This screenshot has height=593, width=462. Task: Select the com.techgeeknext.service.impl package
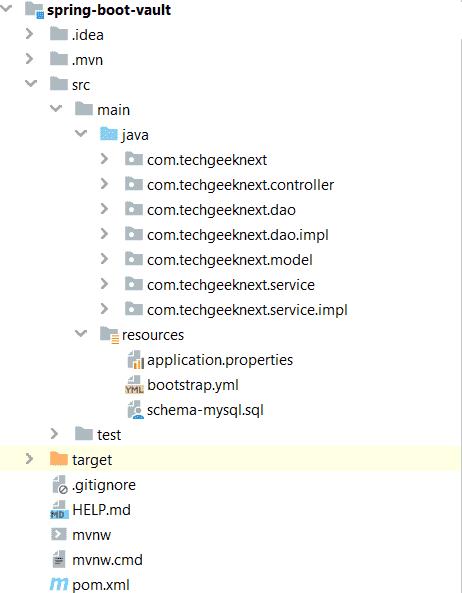[247, 310]
